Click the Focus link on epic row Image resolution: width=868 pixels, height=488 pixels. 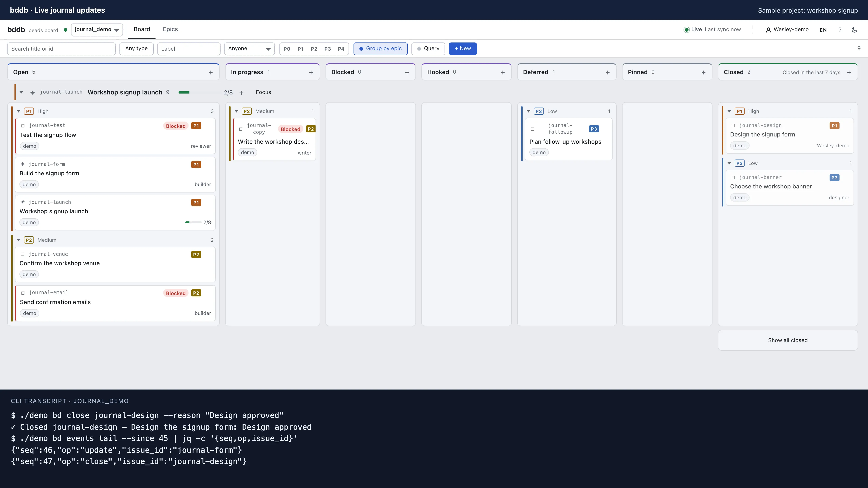pyautogui.click(x=263, y=92)
